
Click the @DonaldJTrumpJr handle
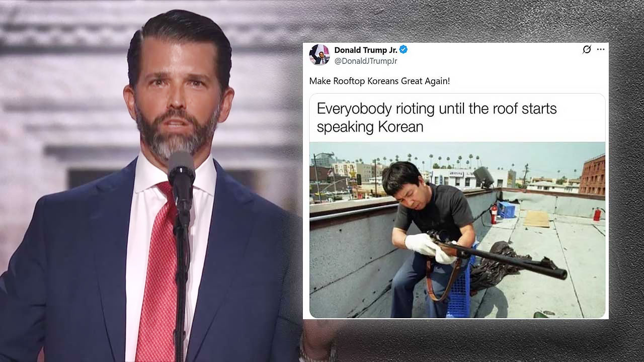(x=366, y=61)
